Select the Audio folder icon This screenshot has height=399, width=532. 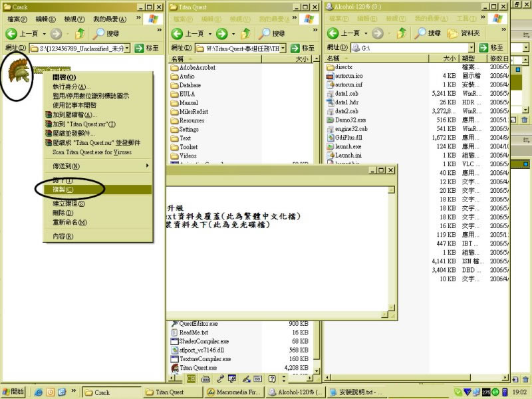[175, 76]
